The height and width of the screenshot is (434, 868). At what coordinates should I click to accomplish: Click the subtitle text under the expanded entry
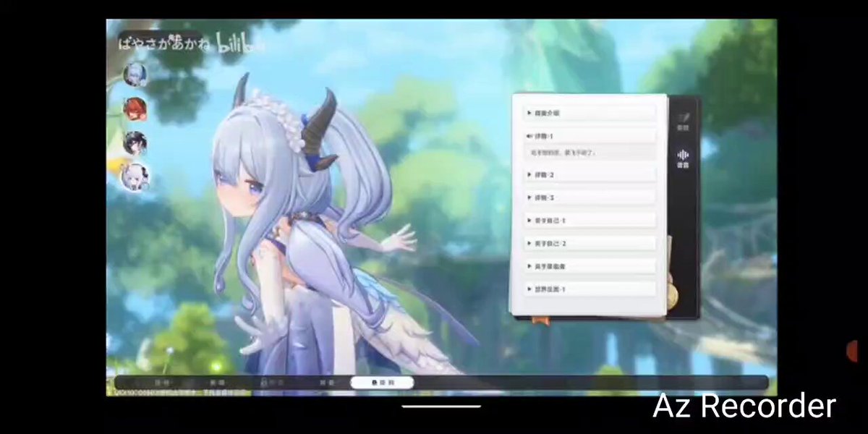[563, 153]
